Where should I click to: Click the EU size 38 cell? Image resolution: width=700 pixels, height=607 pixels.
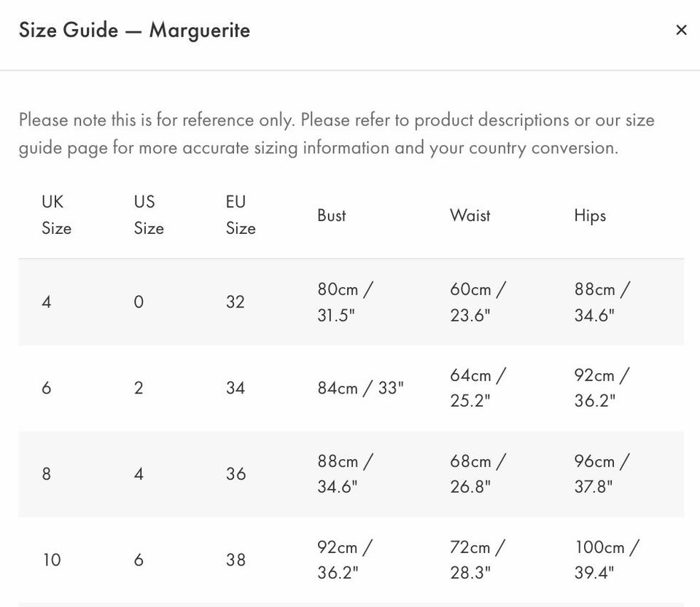pos(236,560)
